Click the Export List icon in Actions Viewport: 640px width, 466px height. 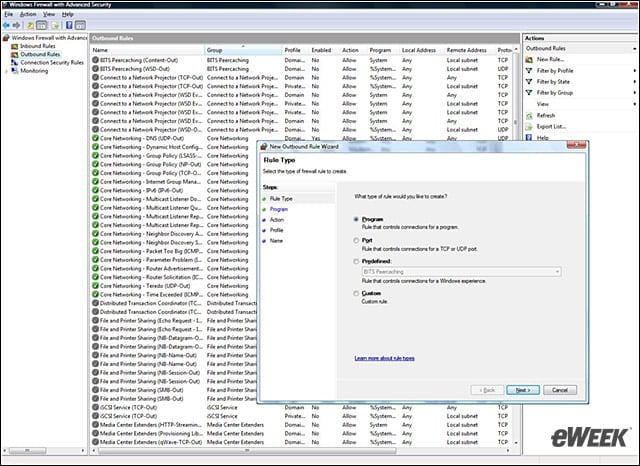pos(529,126)
